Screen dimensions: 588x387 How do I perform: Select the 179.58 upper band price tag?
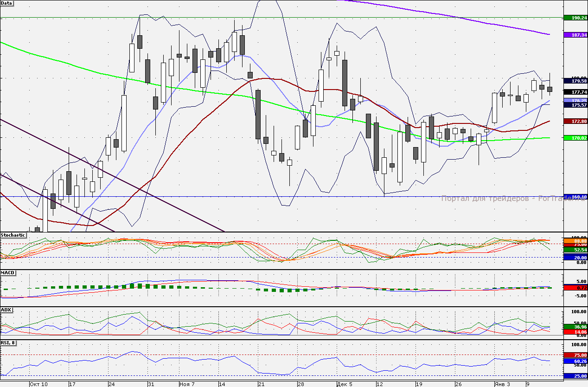[575, 81]
